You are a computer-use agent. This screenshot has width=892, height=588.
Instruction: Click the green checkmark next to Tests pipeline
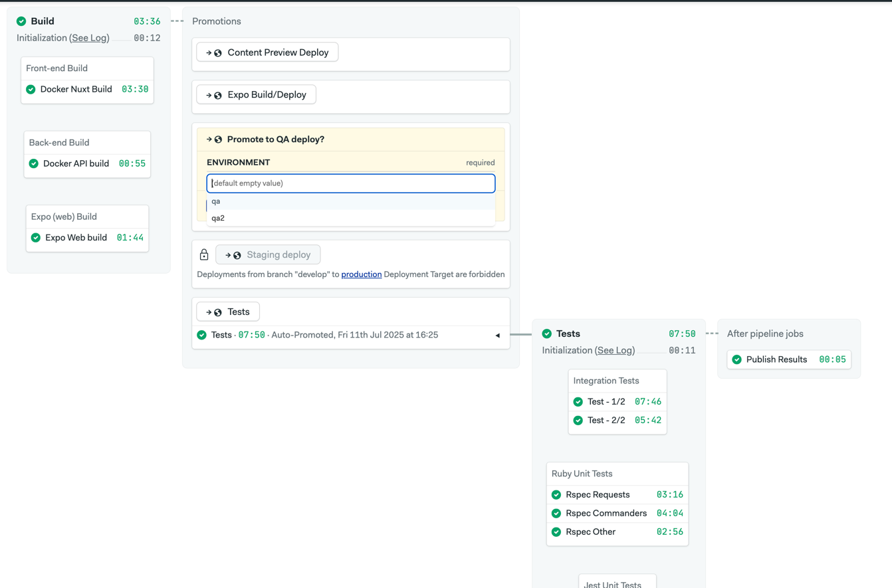point(546,334)
